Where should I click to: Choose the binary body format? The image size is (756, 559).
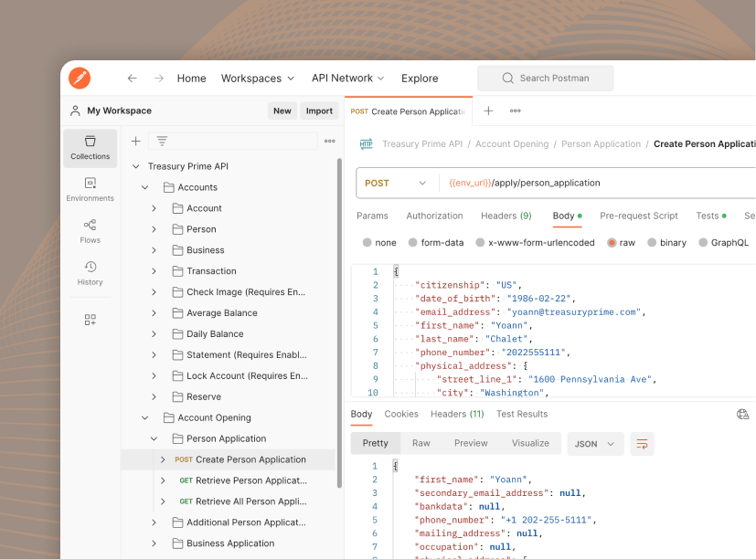tap(668, 242)
